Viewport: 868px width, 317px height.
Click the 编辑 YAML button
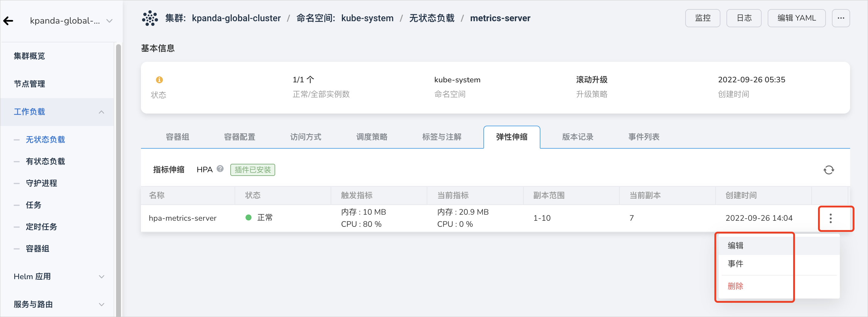(796, 18)
